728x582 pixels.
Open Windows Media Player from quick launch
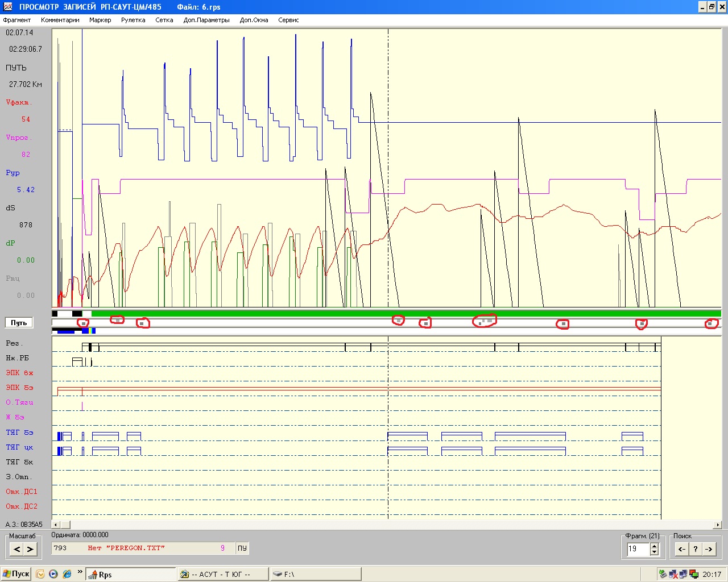click(x=53, y=574)
